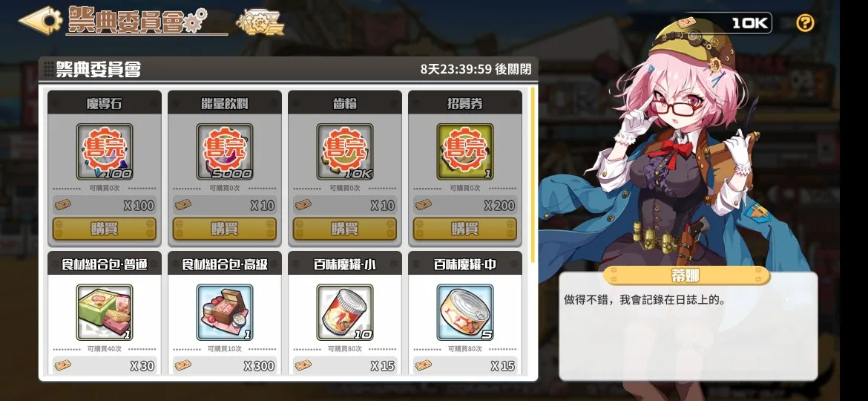Tap the 食材組合包·高級 bento icon
This screenshot has width=868, height=401.
pos(225,313)
